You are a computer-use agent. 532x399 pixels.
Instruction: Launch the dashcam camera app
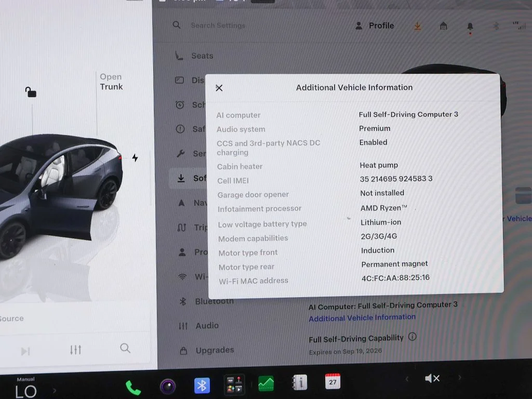click(x=168, y=386)
